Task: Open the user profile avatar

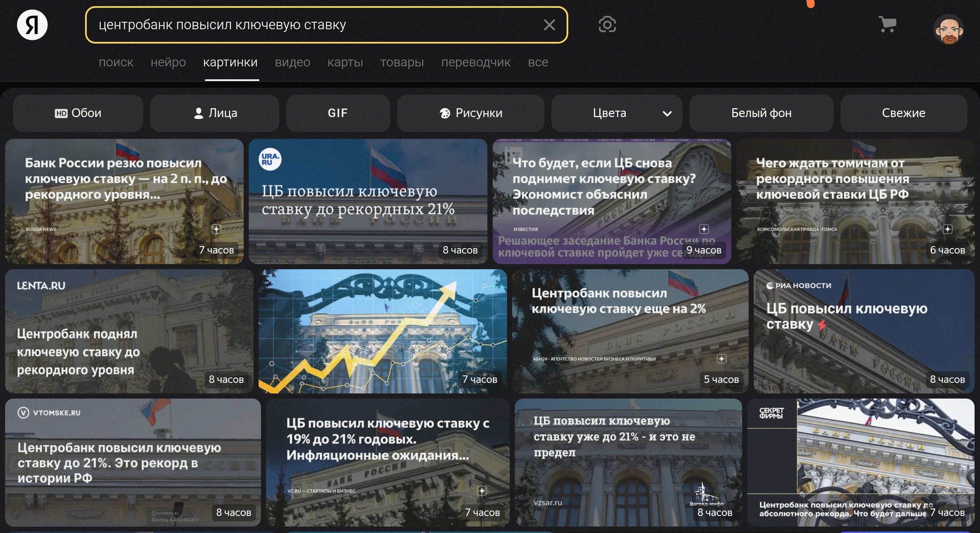Action: click(949, 29)
